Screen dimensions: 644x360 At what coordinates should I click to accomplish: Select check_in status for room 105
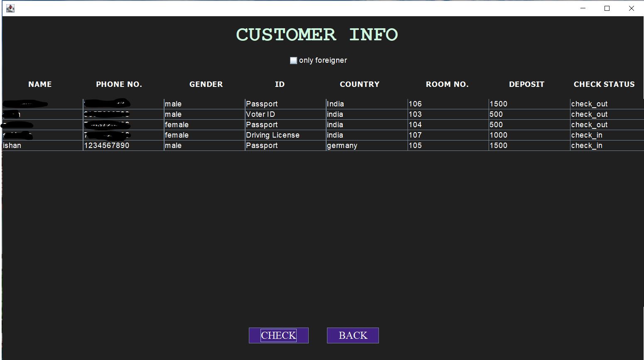click(607, 145)
